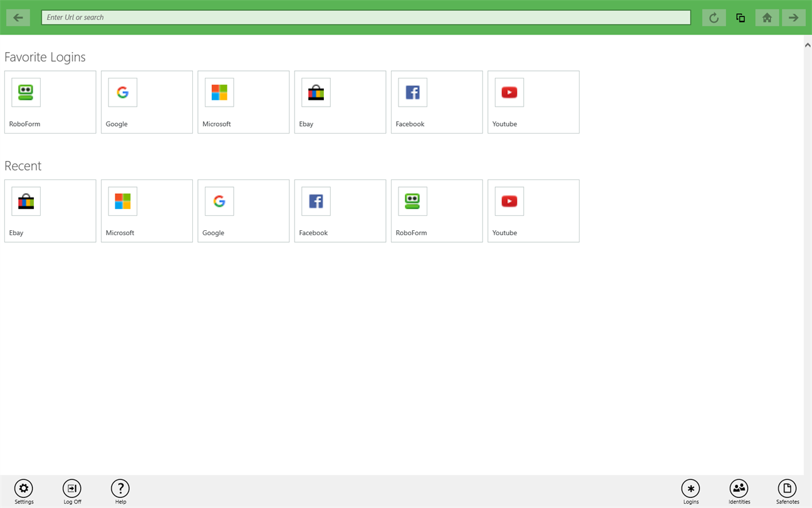The image size is (812, 508).
Task: Open the RoboForm tile in Recent
Action: (x=437, y=211)
